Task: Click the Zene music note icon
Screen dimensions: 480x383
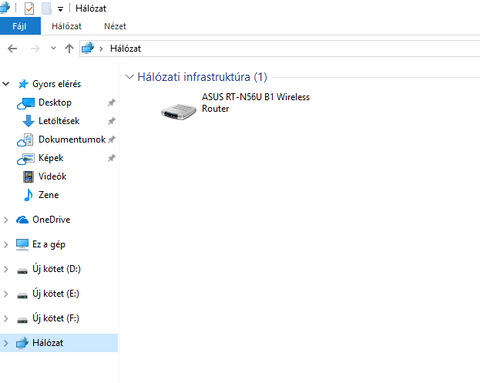Action: click(28, 195)
